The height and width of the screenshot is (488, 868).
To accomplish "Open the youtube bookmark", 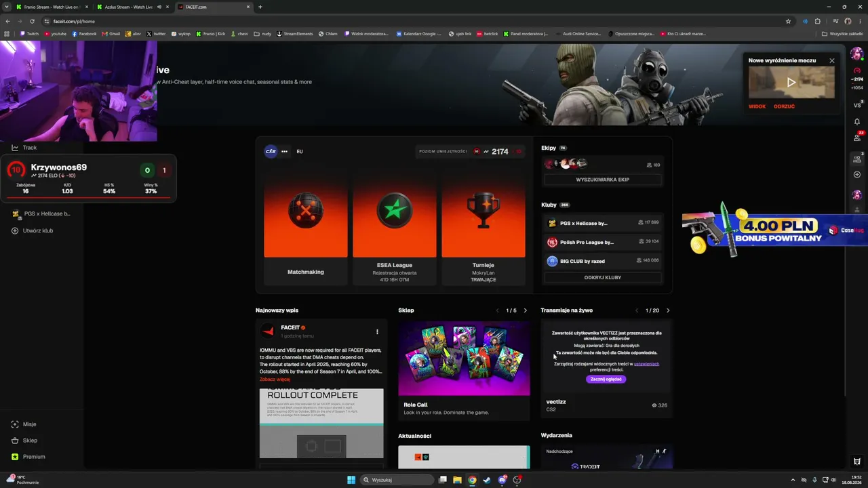I will tap(56, 33).
